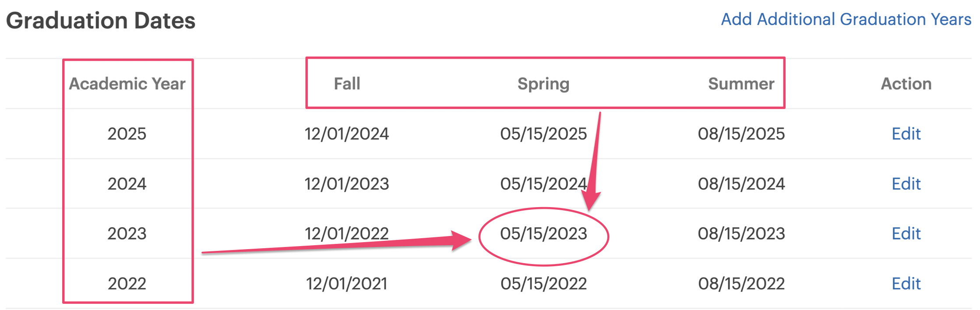This screenshot has height=310, width=980.
Task: Click Add Additional Graduation Years link
Action: click(846, 19)
